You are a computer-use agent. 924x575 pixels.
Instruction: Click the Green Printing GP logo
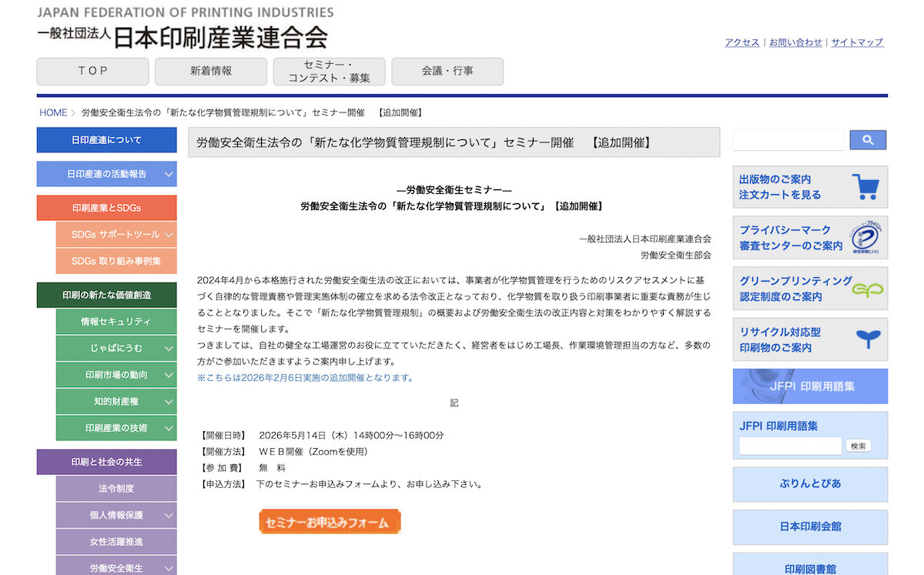[867, 289]
